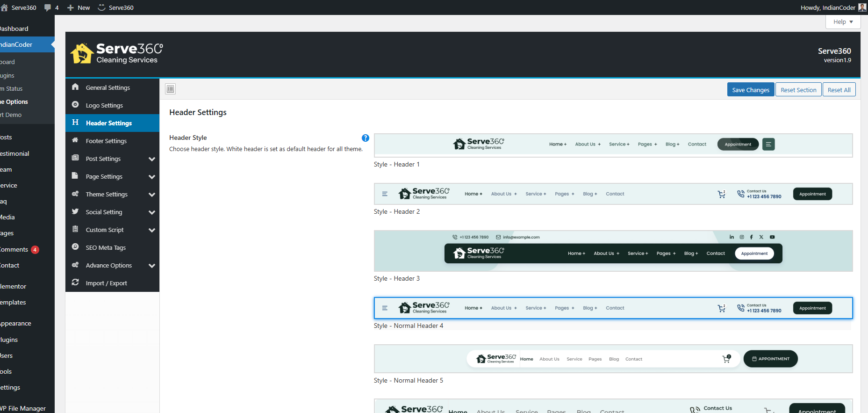Select the Normal Header 5 preview image

(x=613, y=359)
